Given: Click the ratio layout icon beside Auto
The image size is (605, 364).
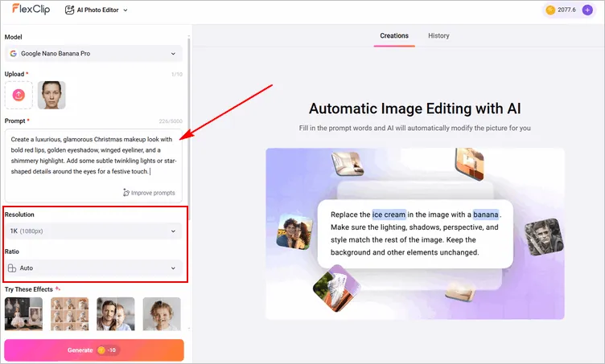Looking at the screenshot, I should (x=12, y=268).
